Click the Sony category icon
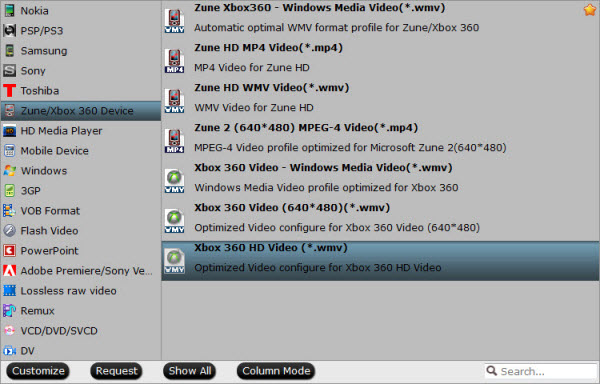 9,70
